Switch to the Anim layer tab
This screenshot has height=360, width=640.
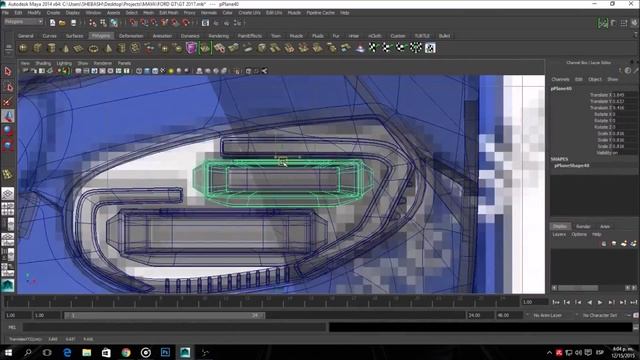605,227
